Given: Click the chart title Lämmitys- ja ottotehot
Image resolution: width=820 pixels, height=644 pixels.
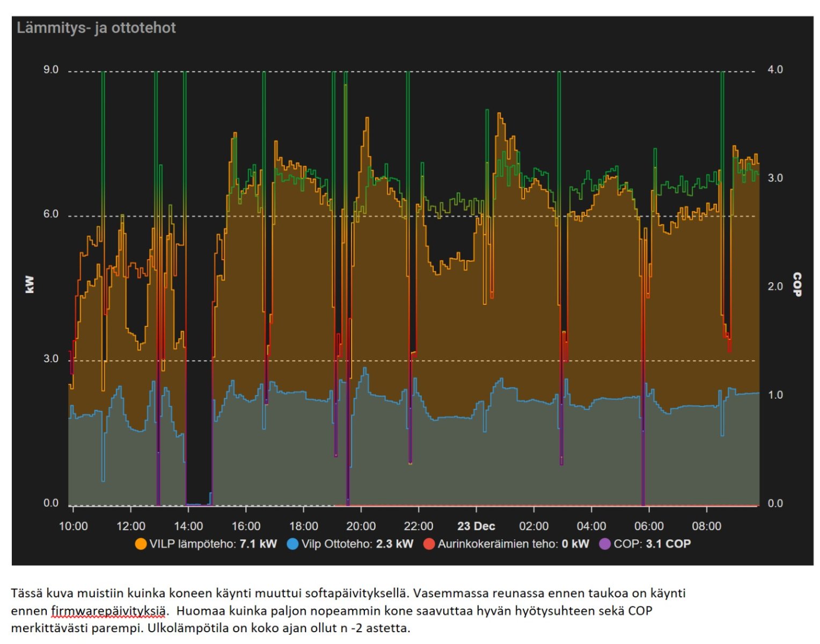Looking at the screenshot, I should pyautogui.click(x=97, y=28).
